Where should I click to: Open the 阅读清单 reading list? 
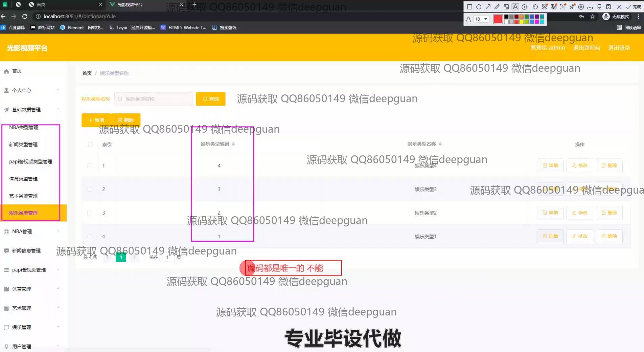(629, 27)
